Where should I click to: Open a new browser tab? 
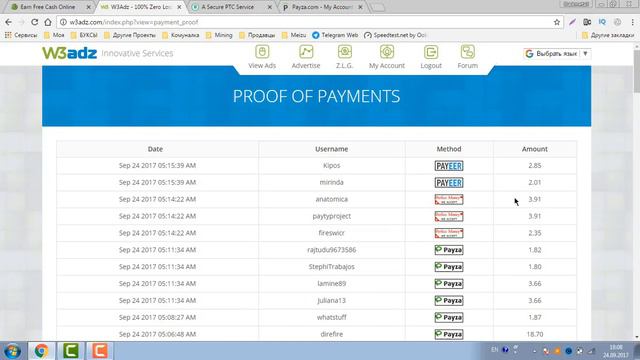point(378,7)
